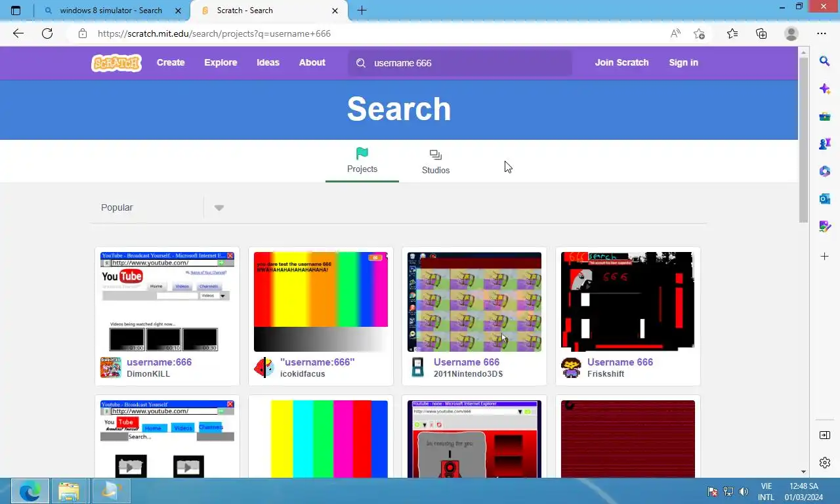Image resolution: width=840 pixels, height=504 pixels.
Task: Click the icokidfacus author name
Action: tap(303, 374)
